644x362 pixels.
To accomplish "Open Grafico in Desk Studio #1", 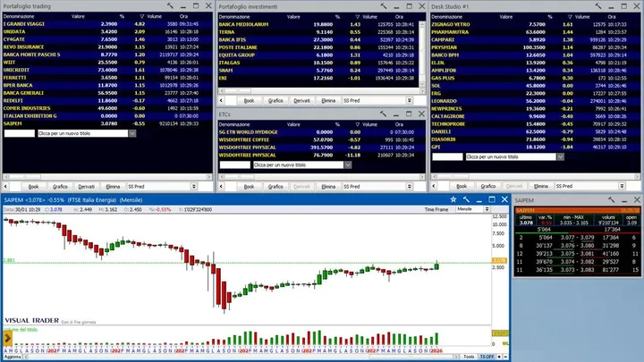I will click(488, 186).
